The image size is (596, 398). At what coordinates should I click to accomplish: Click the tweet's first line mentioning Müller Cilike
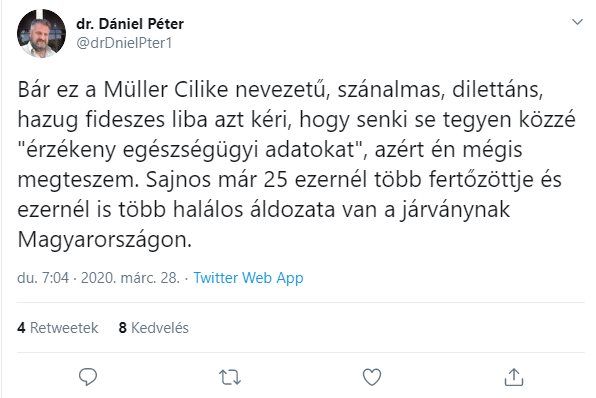pyautogui.click(x=281, y=90)
